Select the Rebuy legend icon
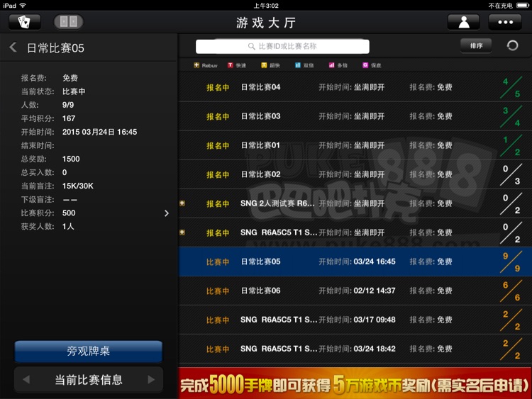532x399 pixels. [196, 65]
